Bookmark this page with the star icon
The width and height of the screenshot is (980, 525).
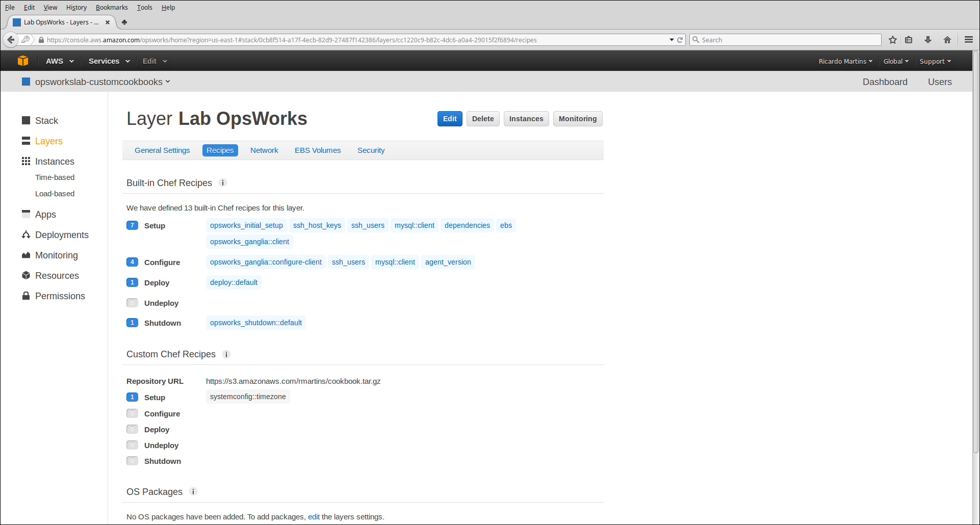point(892,39)
